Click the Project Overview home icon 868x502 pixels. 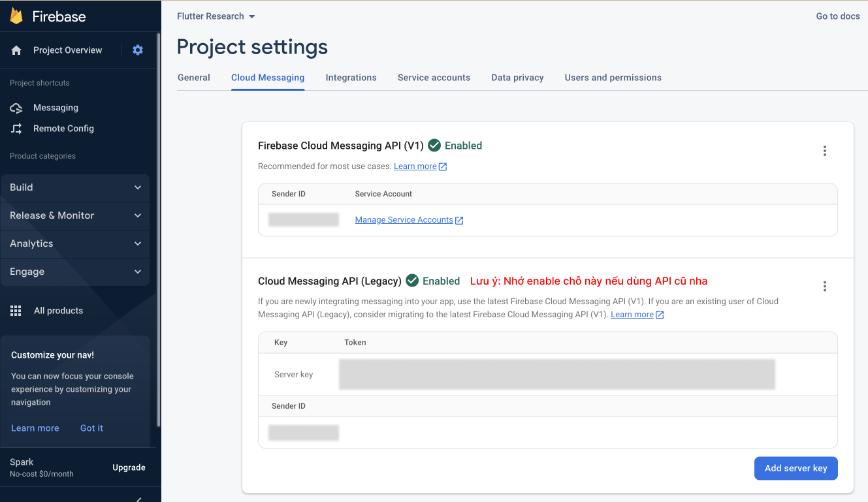click(17, 50)
